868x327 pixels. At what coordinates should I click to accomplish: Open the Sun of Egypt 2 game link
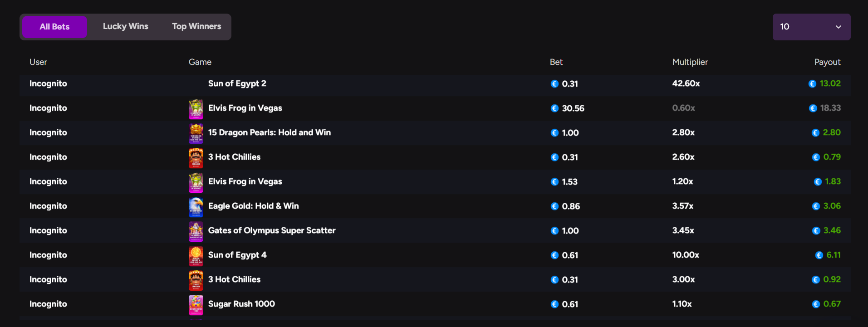(x=237, y=83)
